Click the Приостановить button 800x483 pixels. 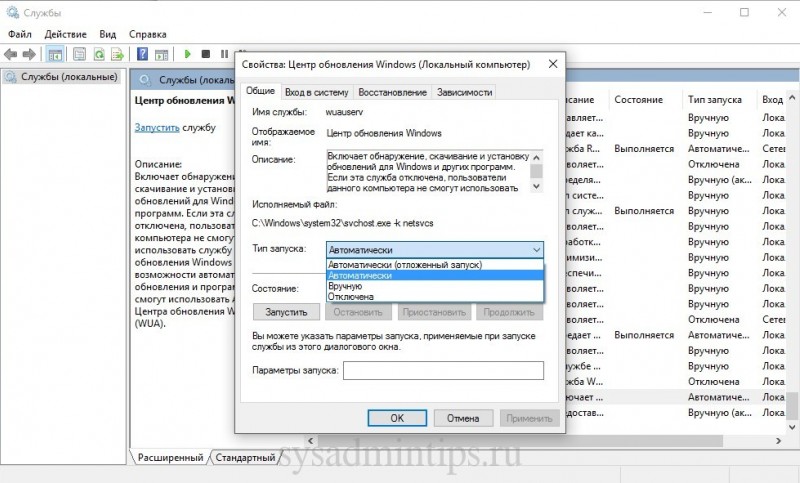434,312
